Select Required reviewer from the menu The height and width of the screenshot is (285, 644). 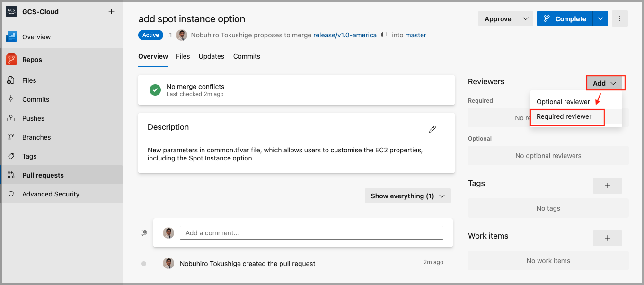(564, 116)
